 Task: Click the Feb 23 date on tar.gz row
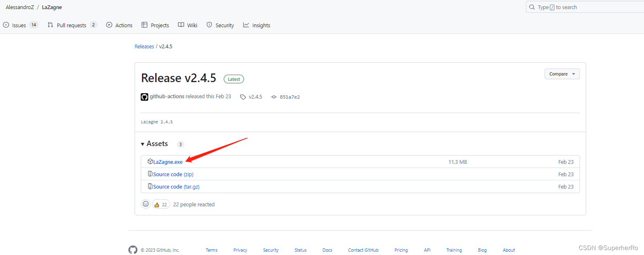[x=566, y=187]
